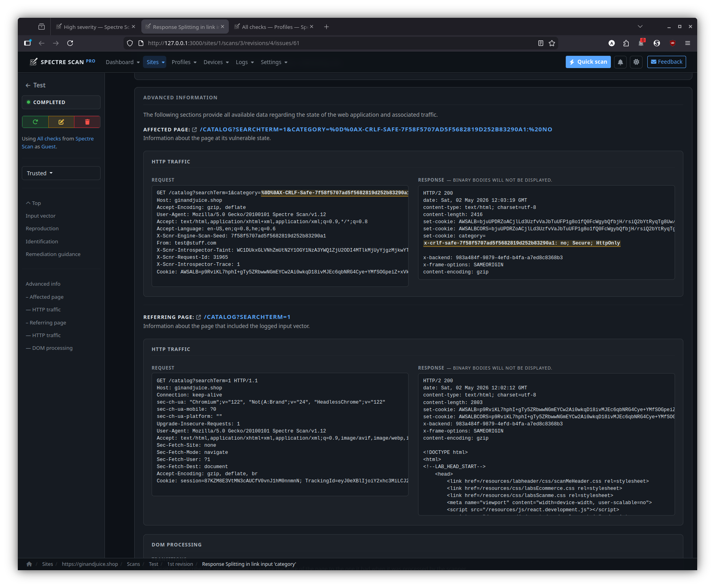Open the Feedback button
The width and height of the screenshot is (715, 588).
667,62
